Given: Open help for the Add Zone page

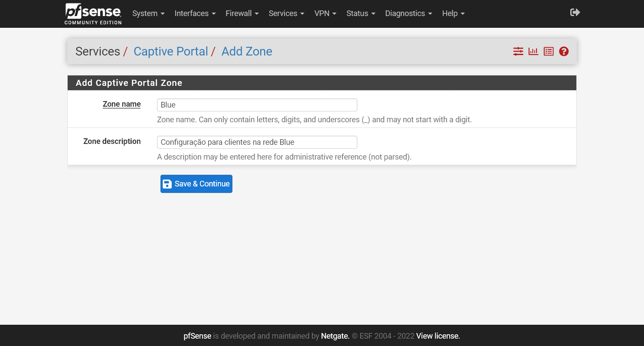Looking at the screenshot, I should point(563,51).
